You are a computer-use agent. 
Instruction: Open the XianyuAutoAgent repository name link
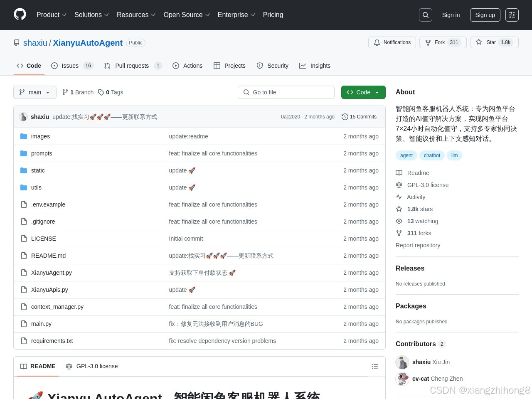click(88, 43)
